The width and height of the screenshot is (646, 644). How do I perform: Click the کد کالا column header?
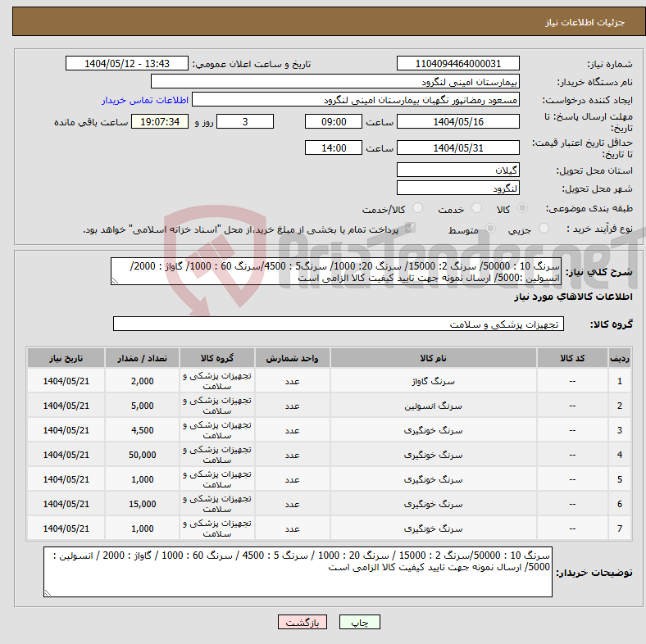(x=572, y=358)
